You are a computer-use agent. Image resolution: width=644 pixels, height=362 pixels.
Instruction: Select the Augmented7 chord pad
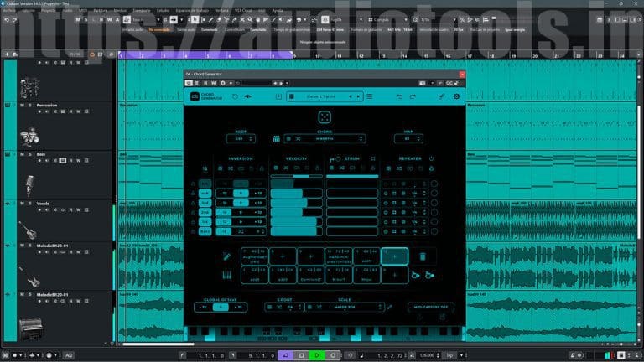pyautogui.click(x=255, y=256)
